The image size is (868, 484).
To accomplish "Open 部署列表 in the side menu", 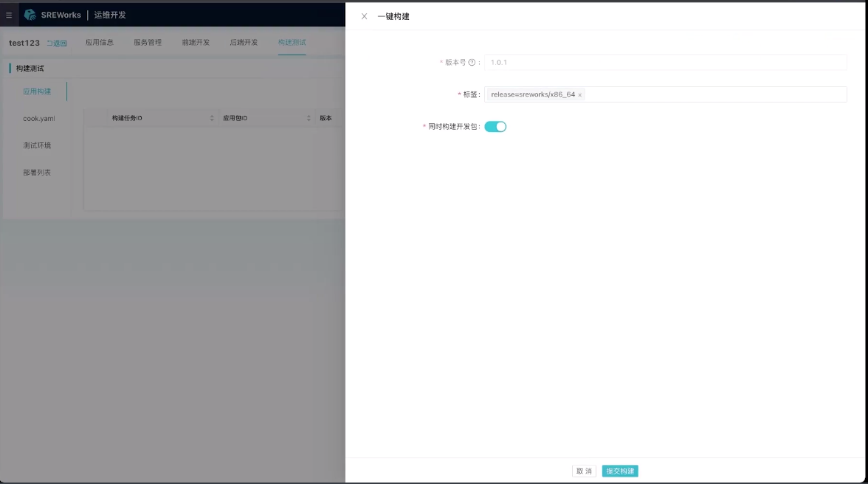I will (x=37, y=173).
